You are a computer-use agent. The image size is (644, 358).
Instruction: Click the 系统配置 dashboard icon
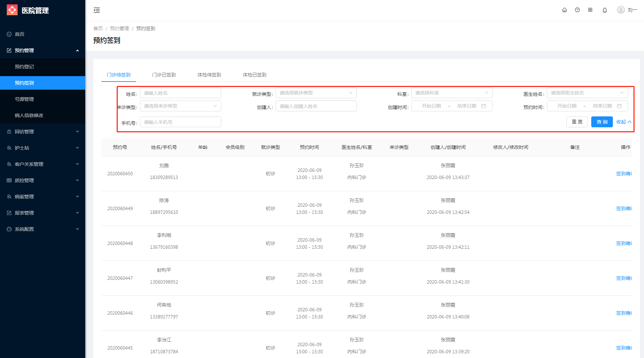coord(9,229)
